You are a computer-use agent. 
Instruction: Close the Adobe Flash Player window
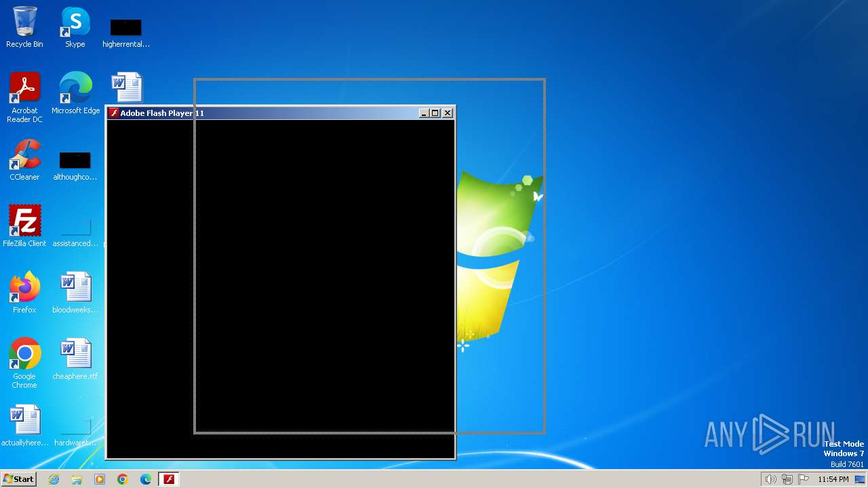click(448, 113)
